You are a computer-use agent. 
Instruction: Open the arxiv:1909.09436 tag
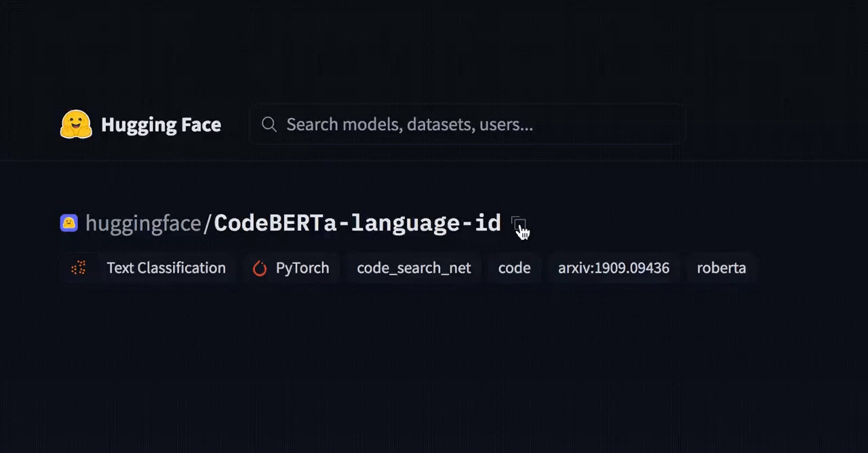coord(614,268)
